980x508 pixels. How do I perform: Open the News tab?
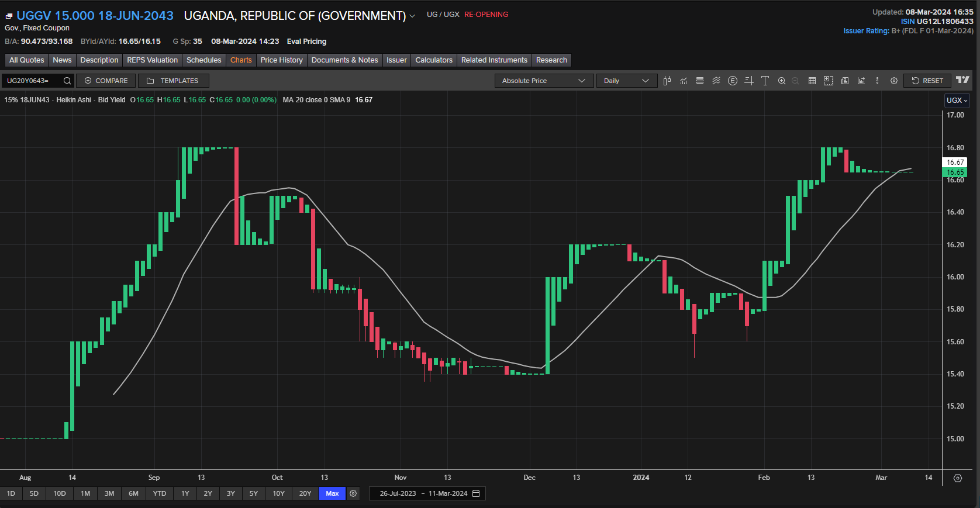click(x=62, y=60)
